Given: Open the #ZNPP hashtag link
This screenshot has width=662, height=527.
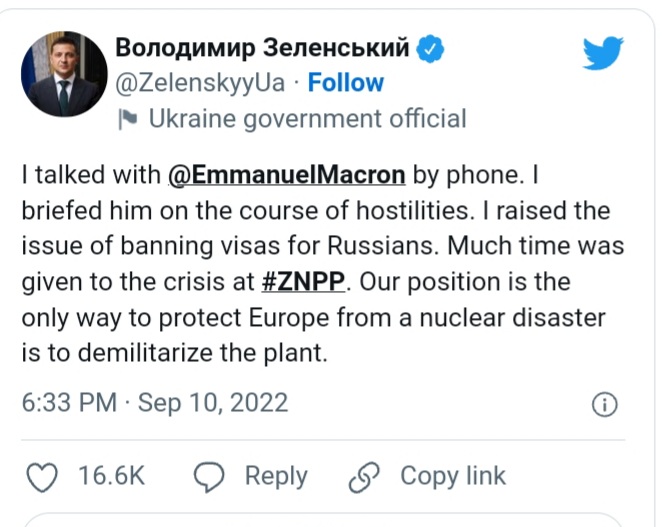Looking at the screenshot, I should point(305,282).
